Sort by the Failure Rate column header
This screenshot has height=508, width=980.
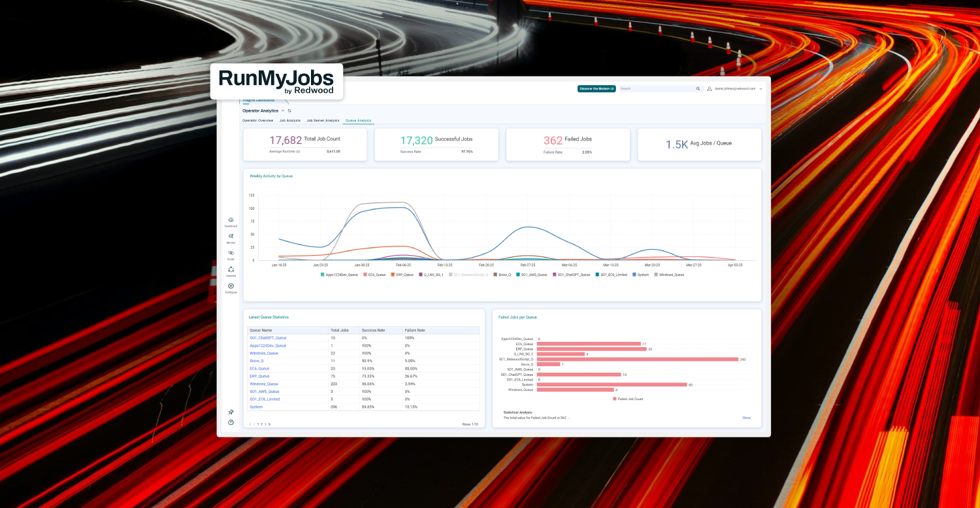(441, 330)
